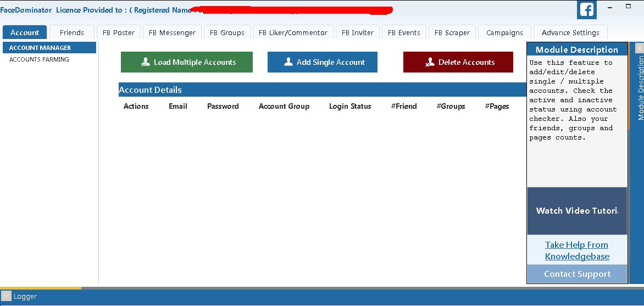
Task: Click the Login Status column header
Action: click(x=350, y=107)
